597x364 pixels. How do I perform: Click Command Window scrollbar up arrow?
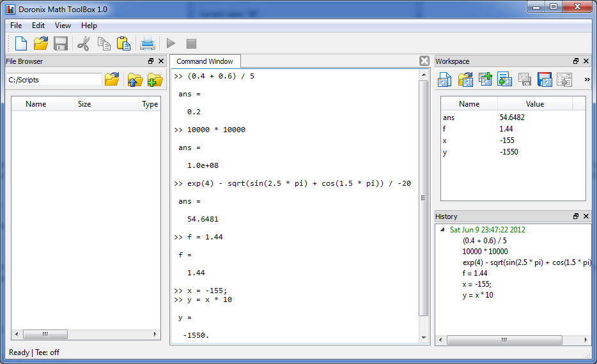pyautogui.click(x=424, y=75)
